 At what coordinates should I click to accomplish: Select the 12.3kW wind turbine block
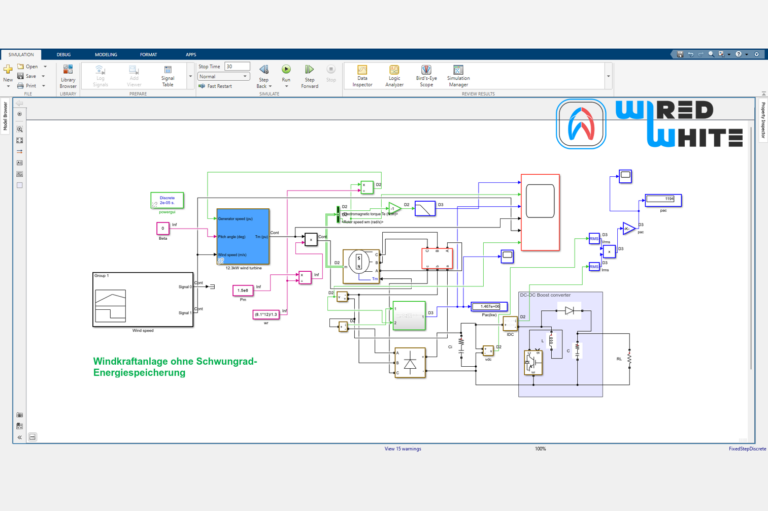click(x=243, y=237)
